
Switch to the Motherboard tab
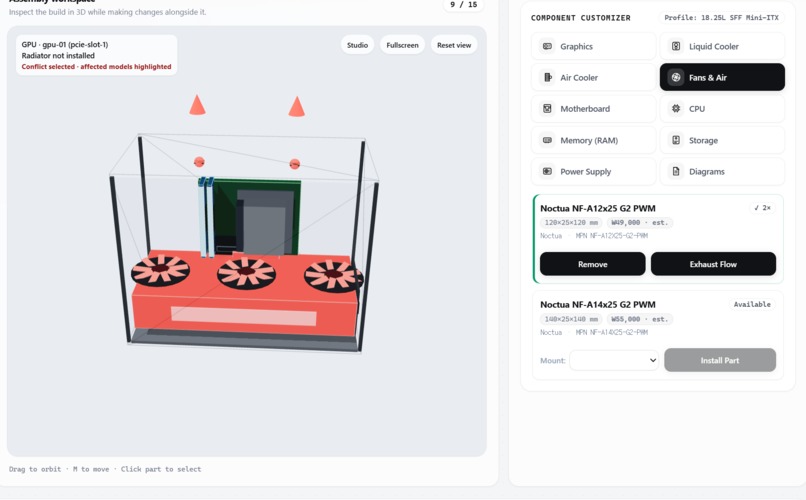point(594,109)
